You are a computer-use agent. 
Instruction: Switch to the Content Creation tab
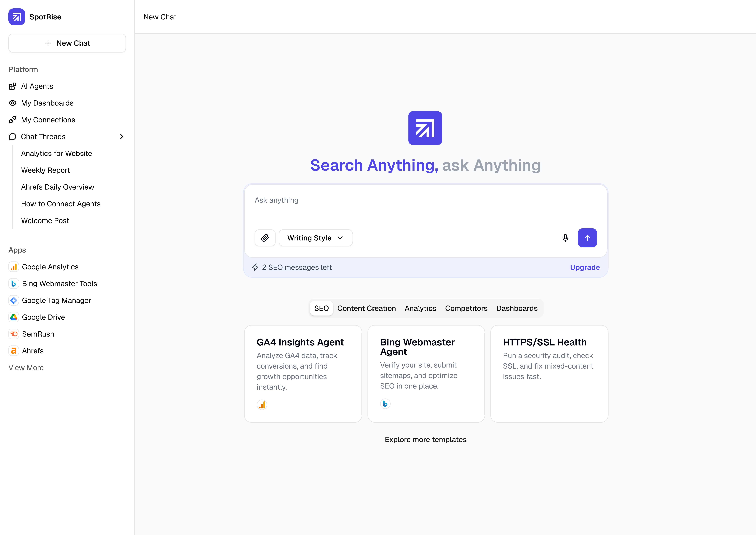click(x=366, y=308)
